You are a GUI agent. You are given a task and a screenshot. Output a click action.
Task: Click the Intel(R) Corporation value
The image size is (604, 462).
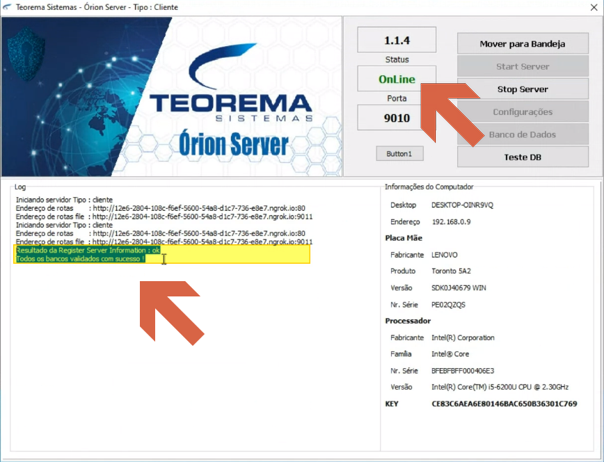point(463,338)
